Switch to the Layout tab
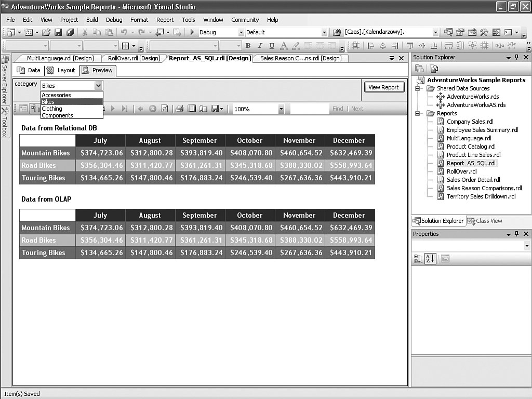532x399 pixels. [61, 70]
